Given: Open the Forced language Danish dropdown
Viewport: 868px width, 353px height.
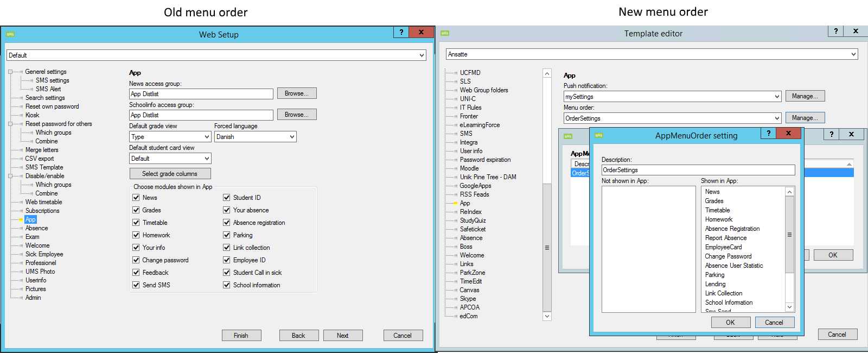Looking at the screenshot, I should [x=292, y=137].
